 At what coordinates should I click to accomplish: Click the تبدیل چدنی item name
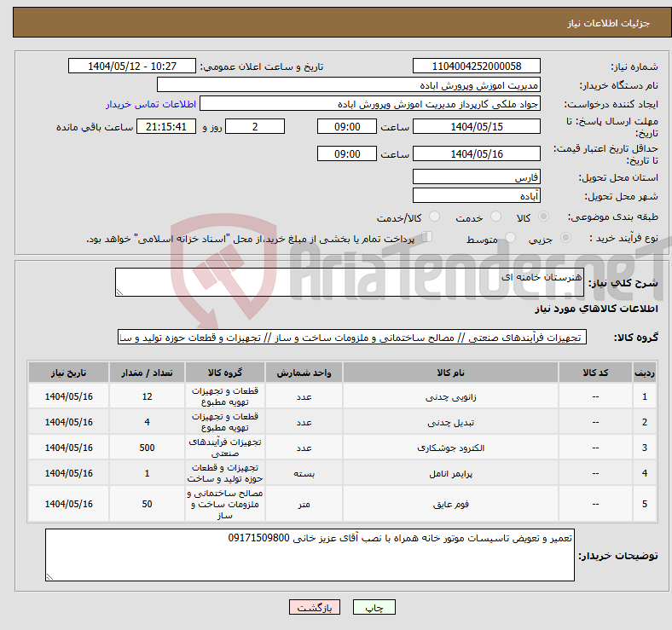(x=450, y=423)
